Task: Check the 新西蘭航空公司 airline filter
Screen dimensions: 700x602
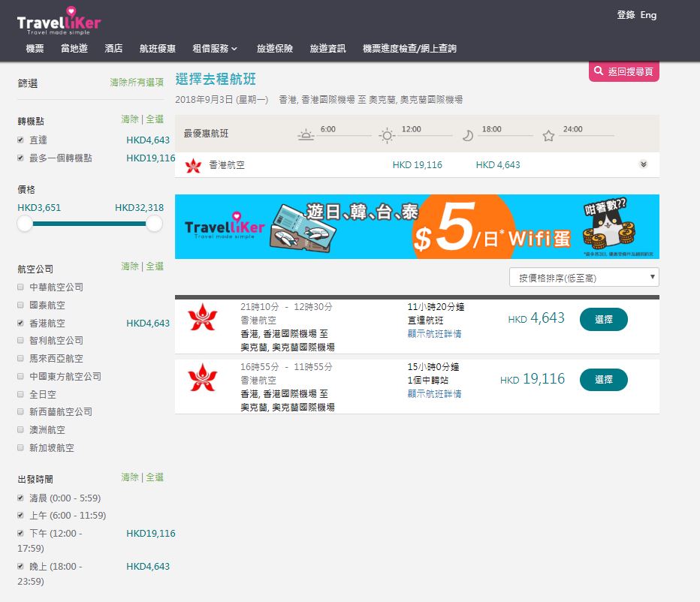Action: coord(20,411)
